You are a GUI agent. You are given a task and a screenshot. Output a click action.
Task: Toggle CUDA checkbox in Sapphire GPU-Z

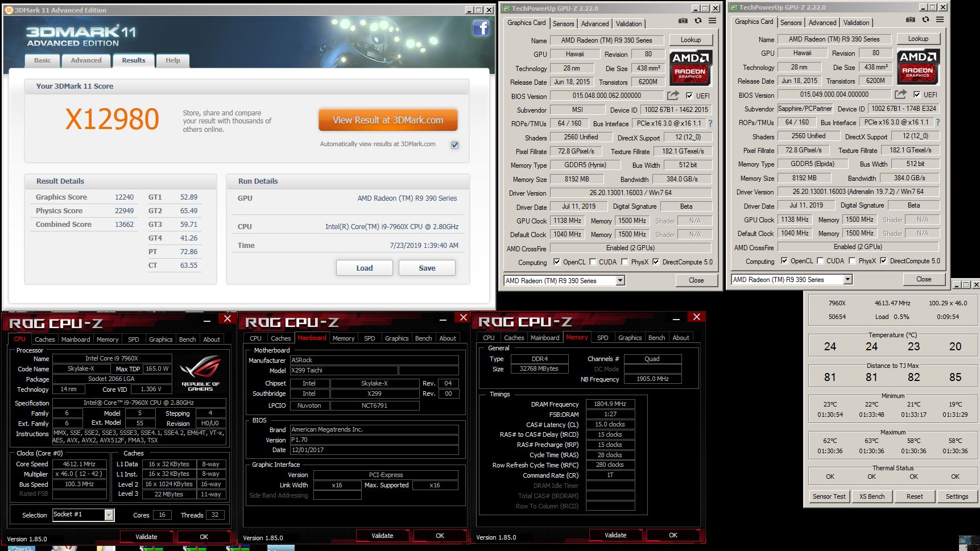click(x=820, y=261)
